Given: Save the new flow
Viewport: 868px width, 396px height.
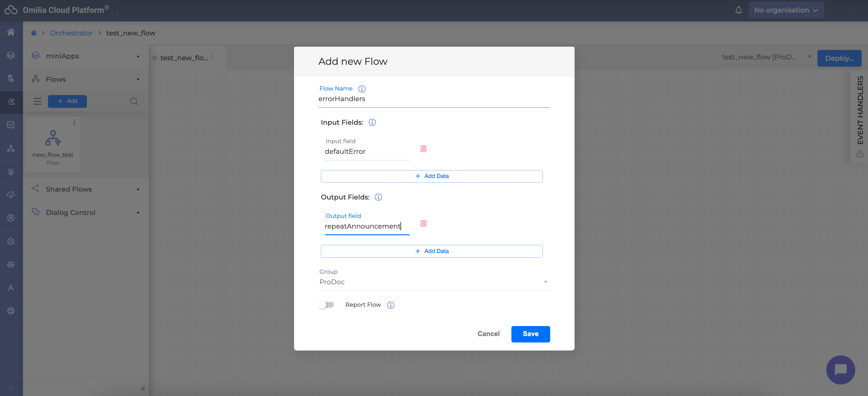Looking at the screenshot, I should [x=530, y=334].
